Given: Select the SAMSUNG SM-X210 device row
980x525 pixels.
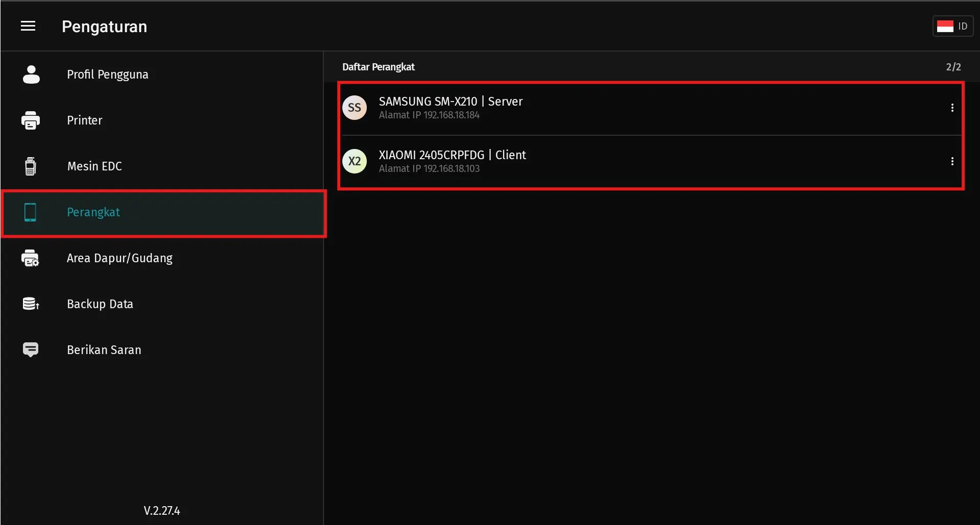Looking at the screenshot, I should 612,108.
